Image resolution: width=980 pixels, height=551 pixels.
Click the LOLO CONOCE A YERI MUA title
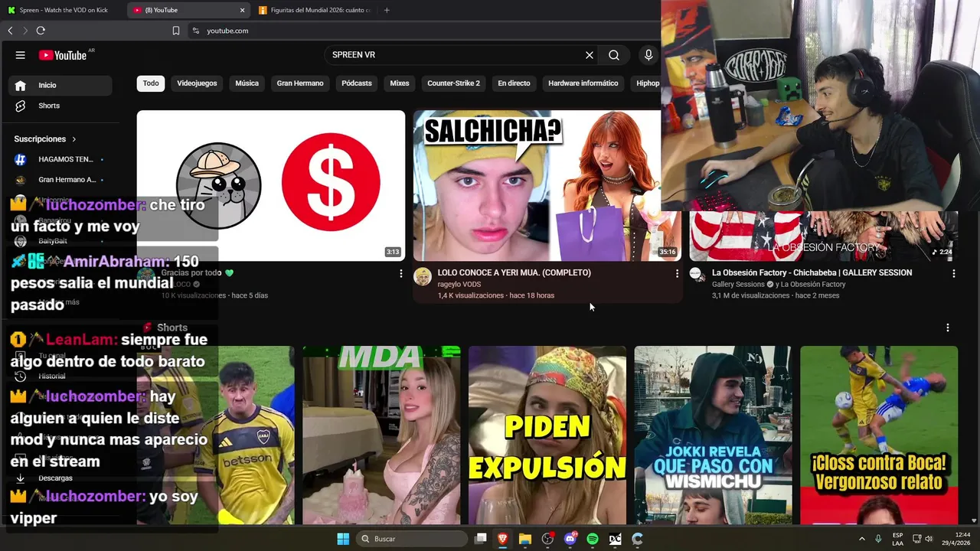coord(514,272)
